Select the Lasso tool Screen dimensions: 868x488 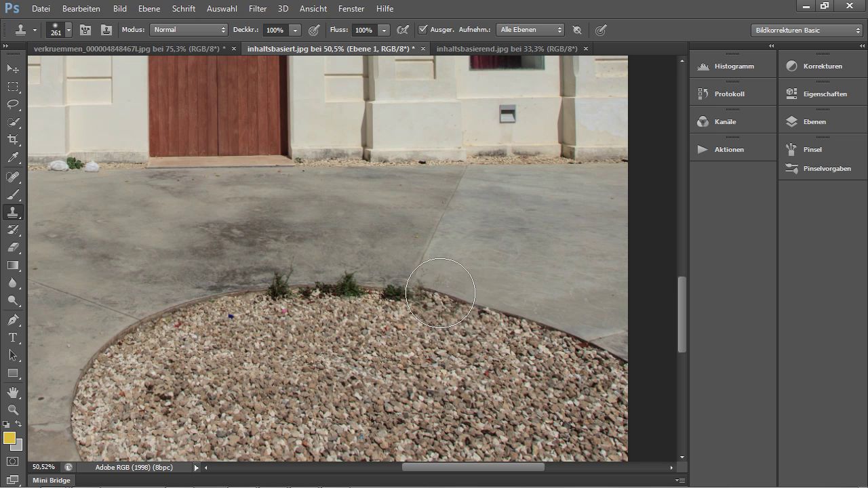(x=13, y=104)
